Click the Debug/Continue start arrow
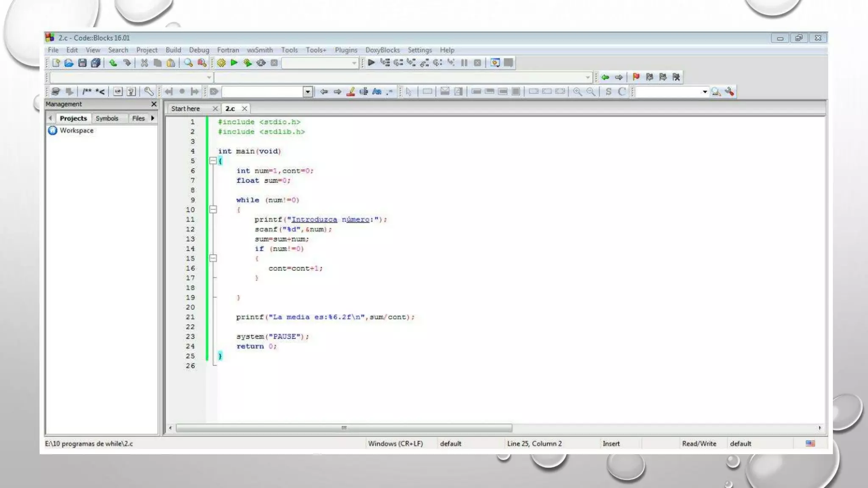 coord(371,63)
